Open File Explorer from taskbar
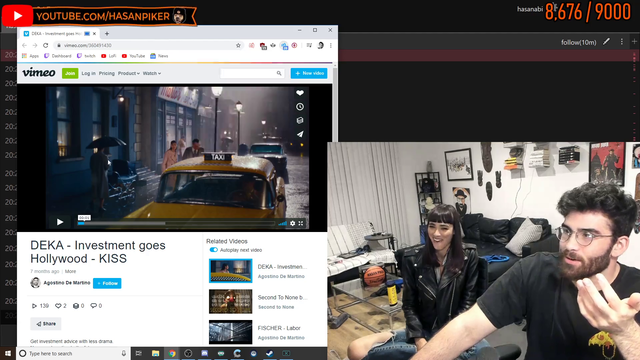This screenshot has width=640, height=360. tap(156, 353)
